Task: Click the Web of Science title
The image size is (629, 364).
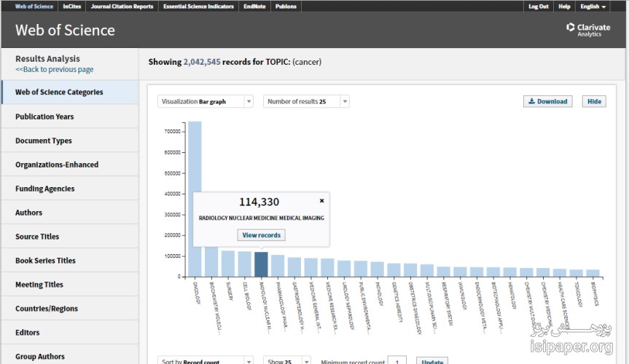Action: (65, 30)
